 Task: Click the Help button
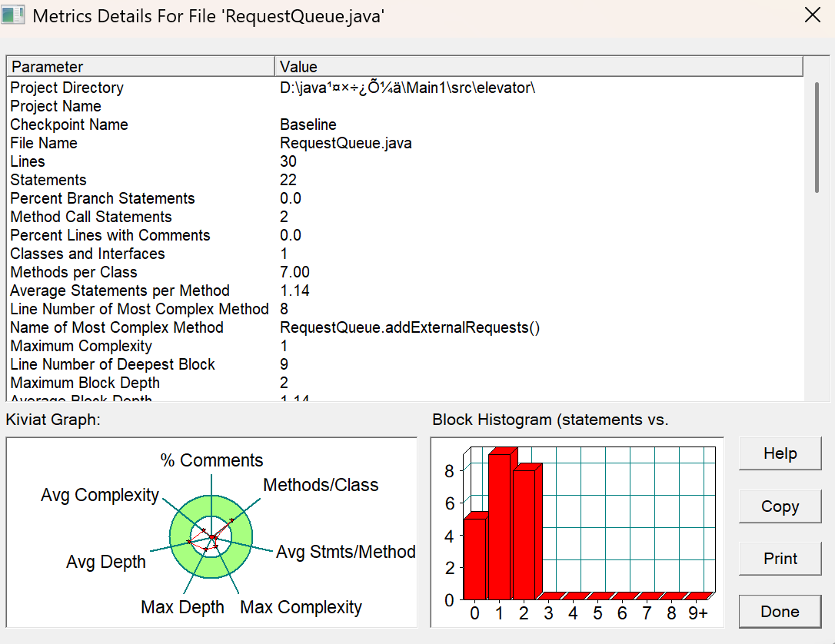click(780, 453)
